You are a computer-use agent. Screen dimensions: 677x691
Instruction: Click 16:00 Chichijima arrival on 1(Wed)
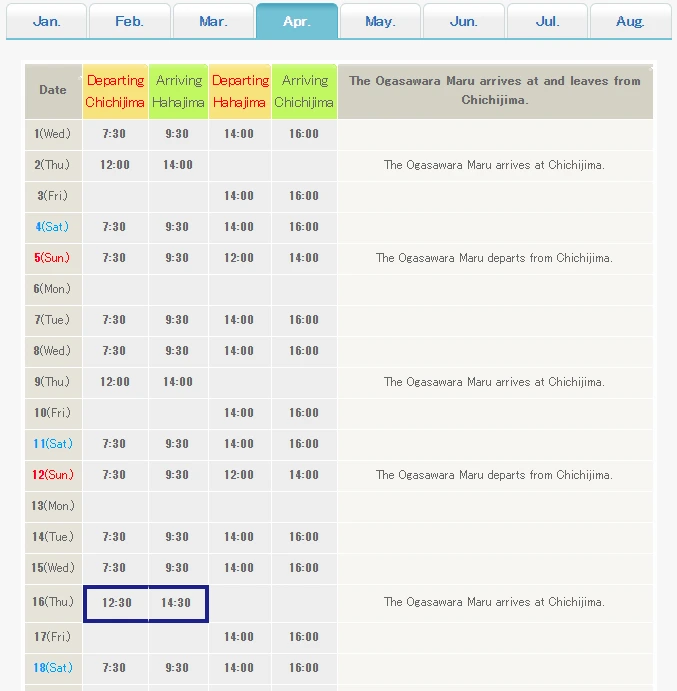304,134
